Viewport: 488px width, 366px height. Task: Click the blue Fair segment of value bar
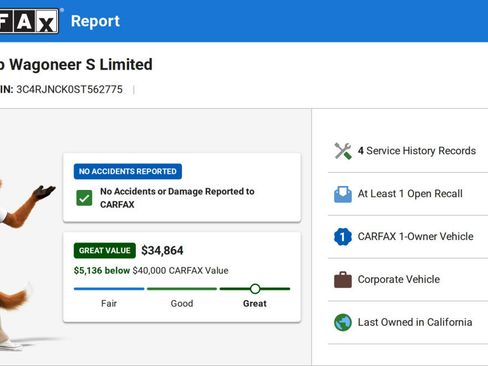tap(109, 289)
